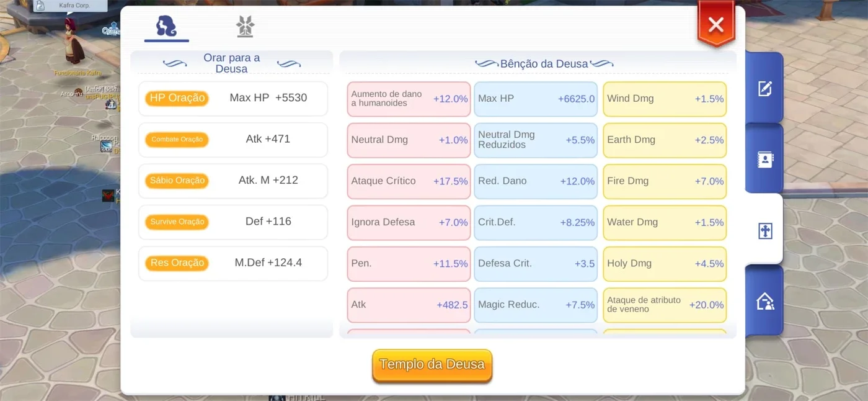Viewport: 868px width, 401px height.
Task: Select the Crit.Def. +8.25% blessing card
Action: click(536, 222)
